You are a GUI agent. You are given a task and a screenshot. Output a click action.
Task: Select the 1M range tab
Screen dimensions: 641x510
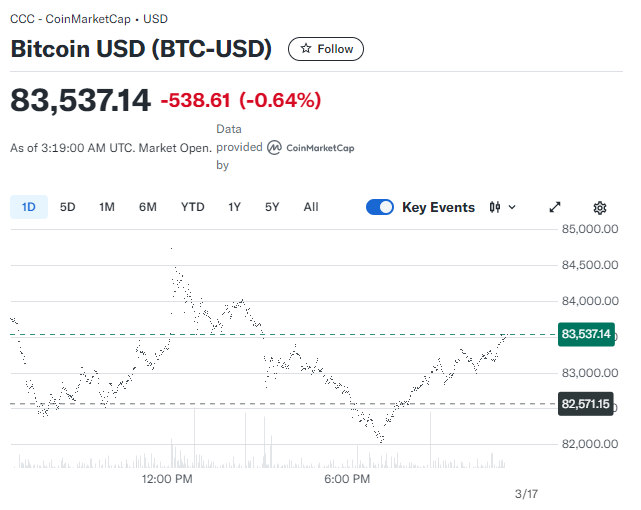coord(107,207)
